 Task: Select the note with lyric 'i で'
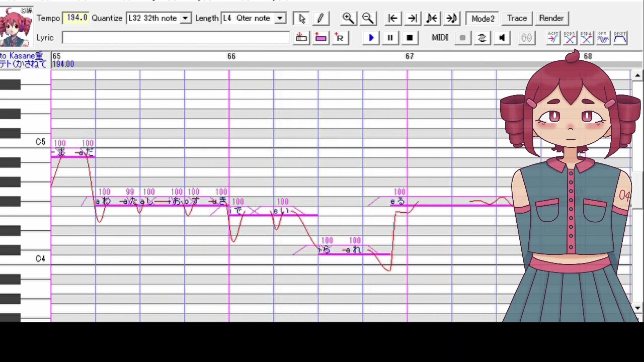pyautogui.click(x=251, y=212)
